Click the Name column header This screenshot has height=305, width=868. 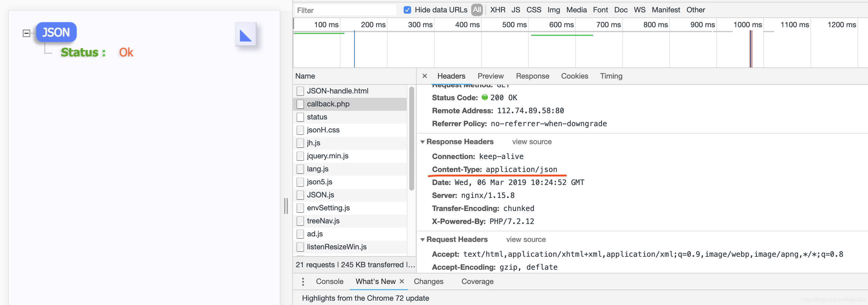coord(354,76)
